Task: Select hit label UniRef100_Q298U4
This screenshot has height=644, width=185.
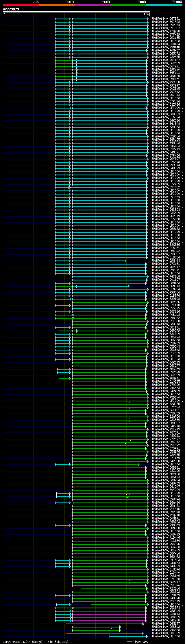Action: 166,137
